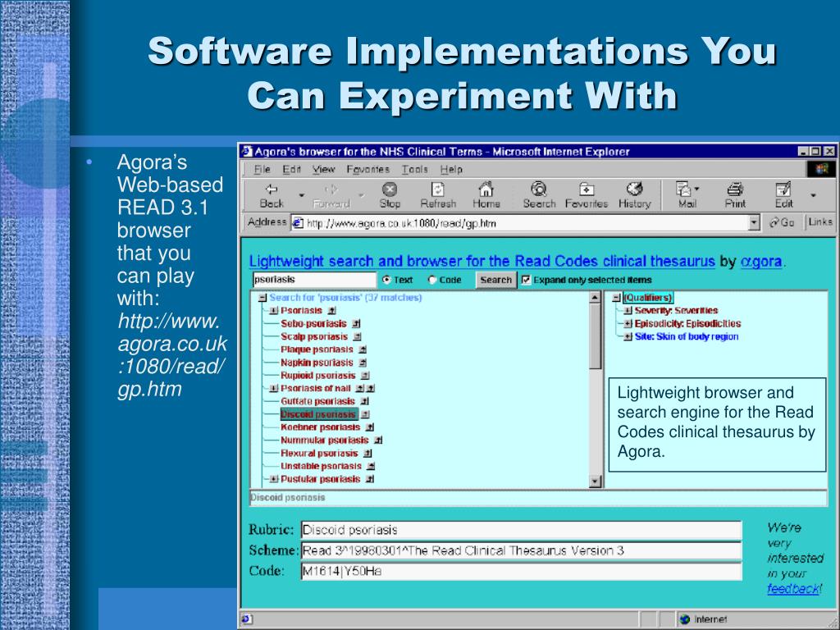Screen dimensions: 840x630
Task: Toggle Expand only selected items checkbox
Action: 526,280
